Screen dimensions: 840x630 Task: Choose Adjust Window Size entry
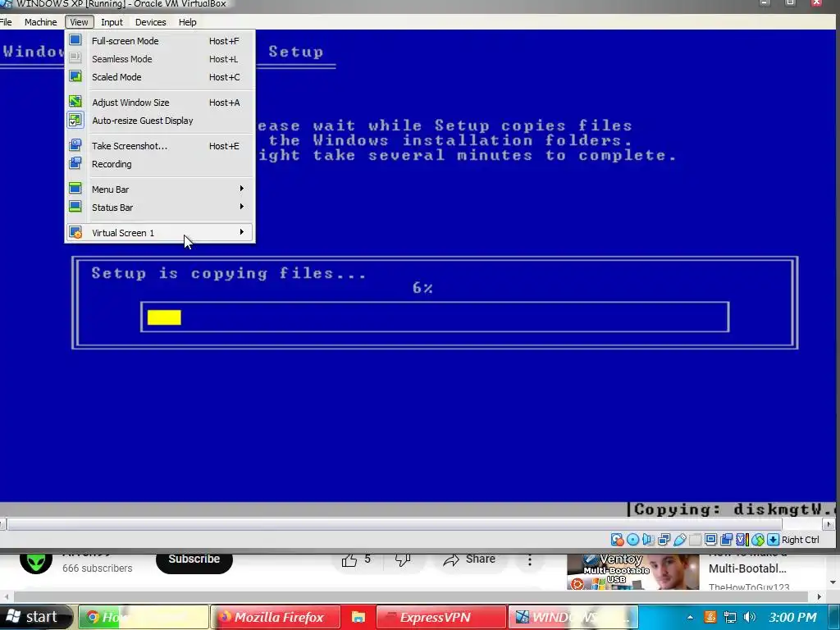pyautogui.click(x=160, y=103)
